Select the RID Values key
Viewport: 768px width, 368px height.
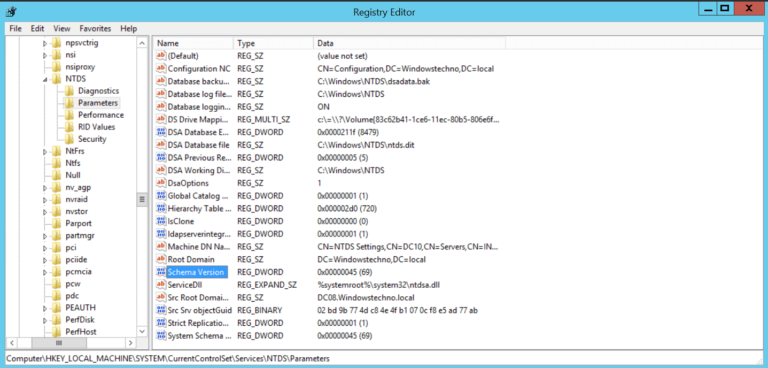click(96, 127)
